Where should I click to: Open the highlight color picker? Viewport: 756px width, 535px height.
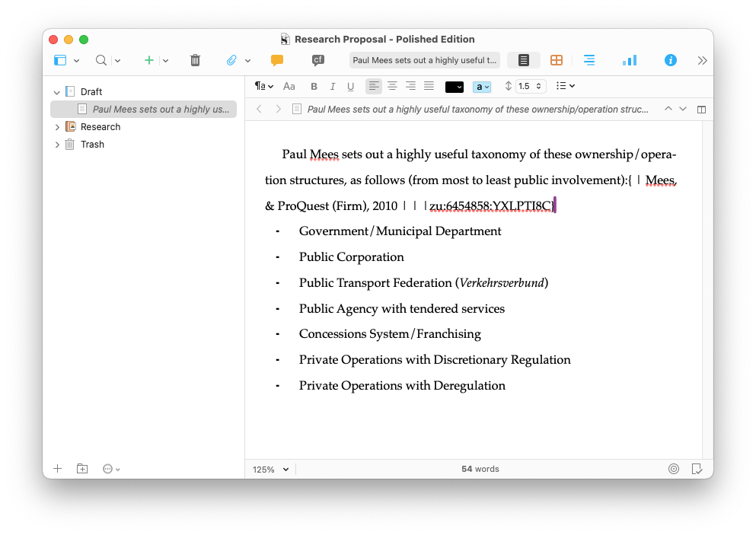click(482, 87)
